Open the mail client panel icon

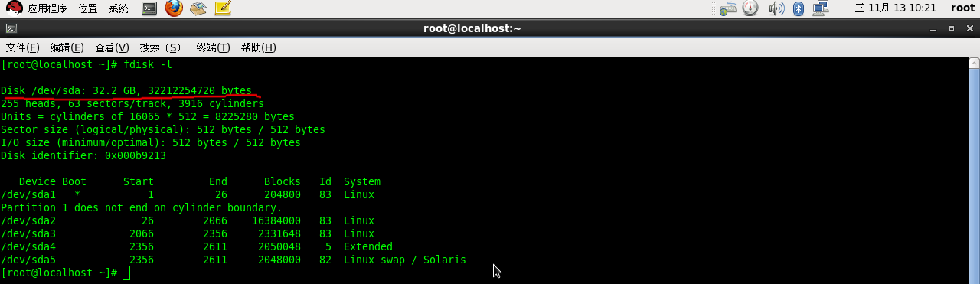tap(198, 8)
